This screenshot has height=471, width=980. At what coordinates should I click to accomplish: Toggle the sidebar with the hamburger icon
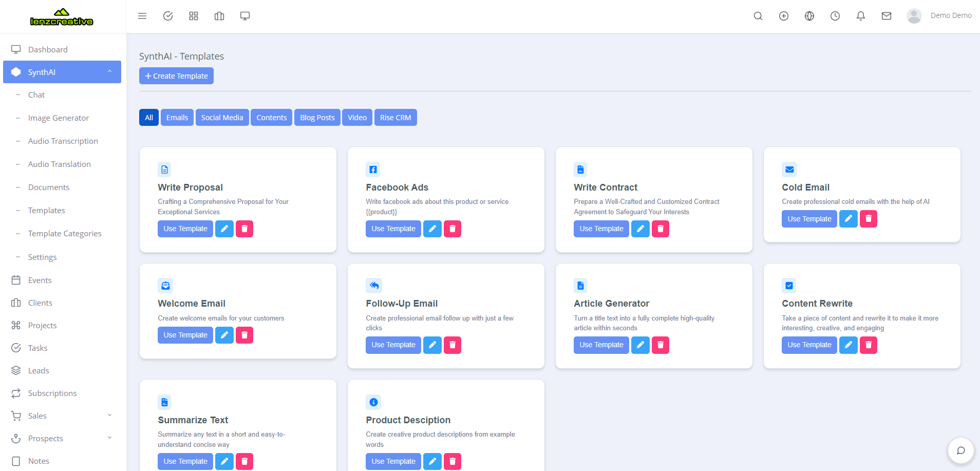tap(142, 16)
